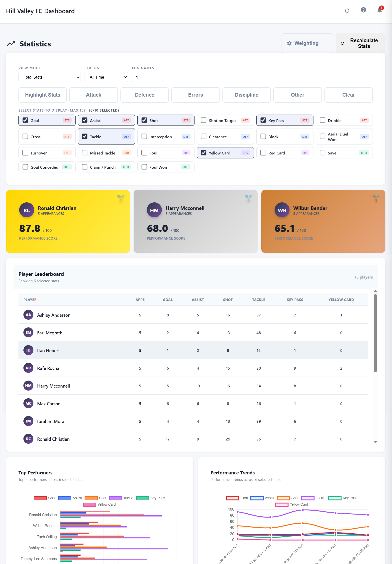The height and width of the screenshot is (564, 392).
Task: Click the leaderboard scrollbar up arrow
Action: point(375,291)
